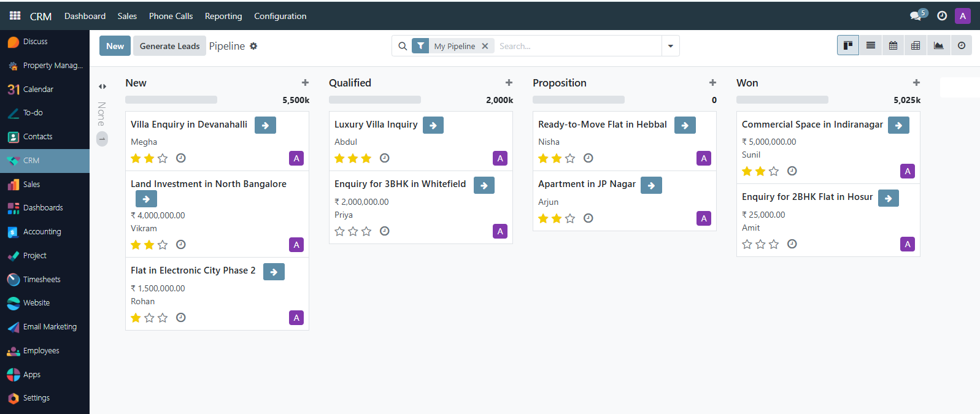Open activity view clock icon

coord(961,45)
